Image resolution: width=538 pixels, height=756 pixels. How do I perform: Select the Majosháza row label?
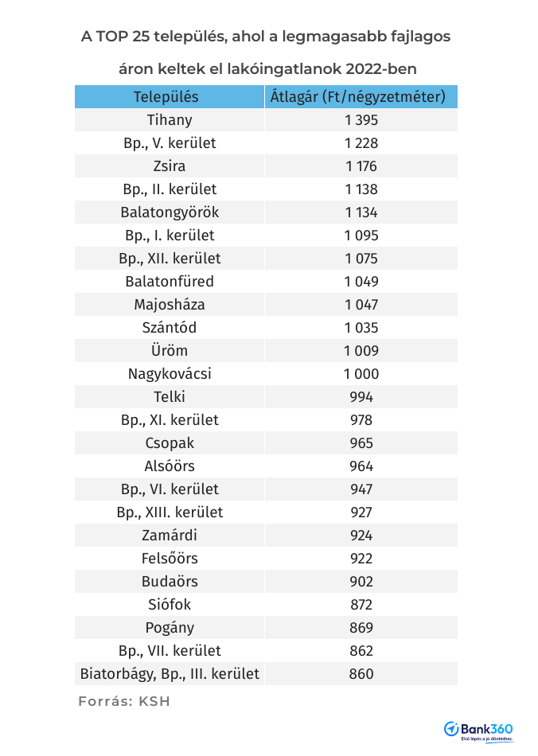pos(170,305)
